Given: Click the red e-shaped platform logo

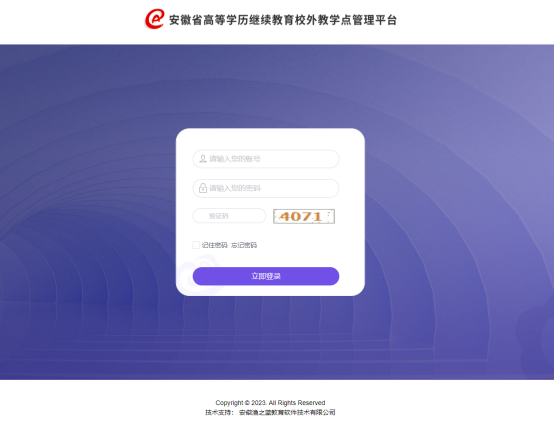Looking at the screenshot, I should 154,19.
